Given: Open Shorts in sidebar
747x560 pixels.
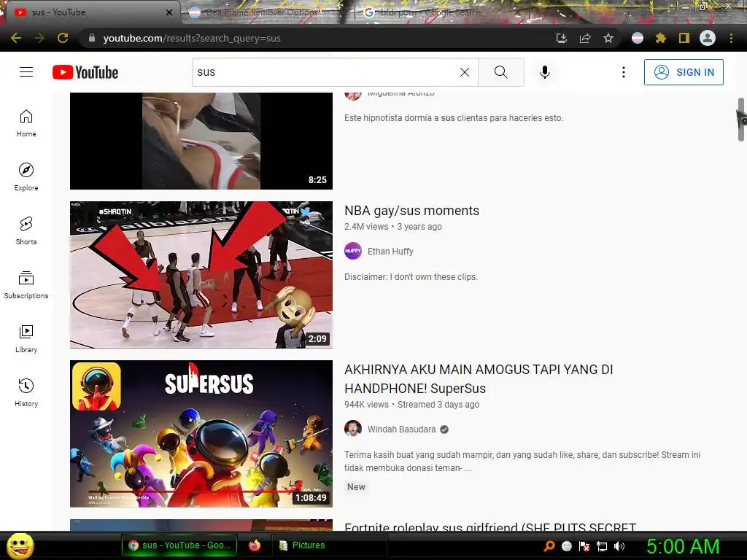Looking at the screenshot, I should click(x=26, y=231).
